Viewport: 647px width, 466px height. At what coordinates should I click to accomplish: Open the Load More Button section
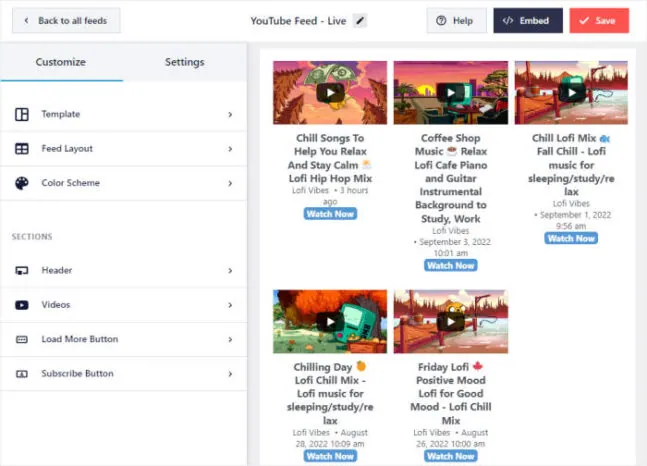[124, 339]
